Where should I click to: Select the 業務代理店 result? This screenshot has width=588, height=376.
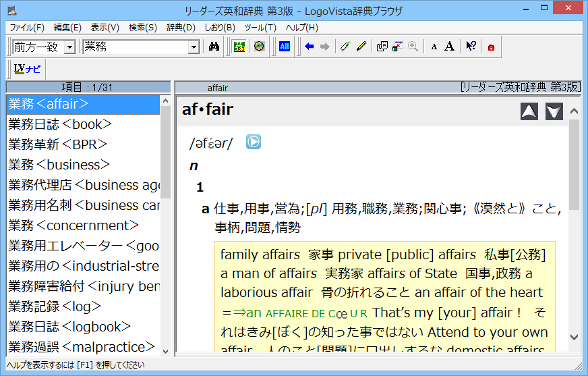tap(83, 185)
